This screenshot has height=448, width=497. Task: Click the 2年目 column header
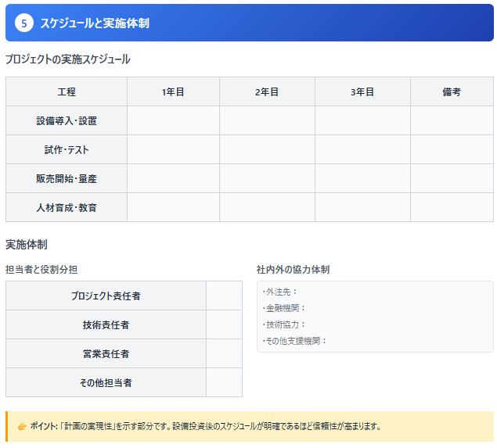[x=267, y=92]
